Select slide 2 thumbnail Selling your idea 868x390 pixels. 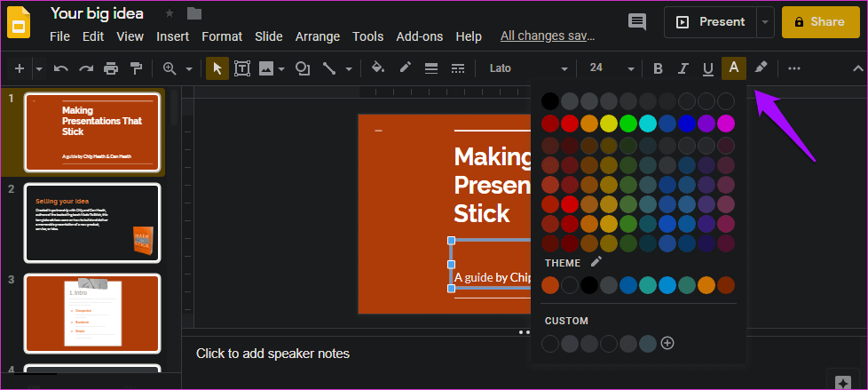[x=92, y=223]
